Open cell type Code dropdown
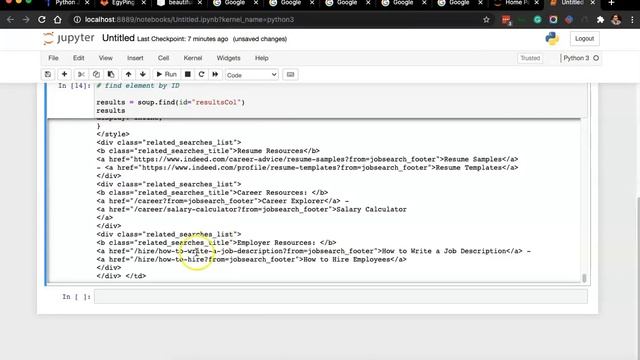Screen dimensions: 640x360 [251, 75]
